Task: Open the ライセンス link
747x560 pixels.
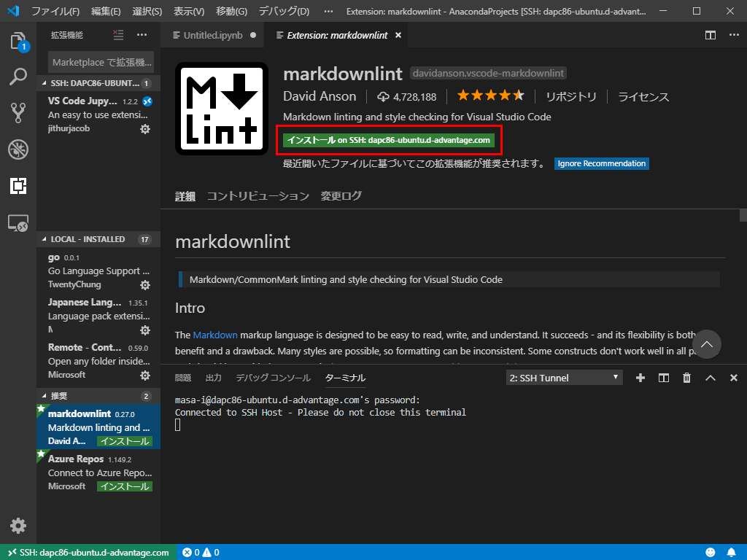Action: pyautogui.click(x=643, y=97)
